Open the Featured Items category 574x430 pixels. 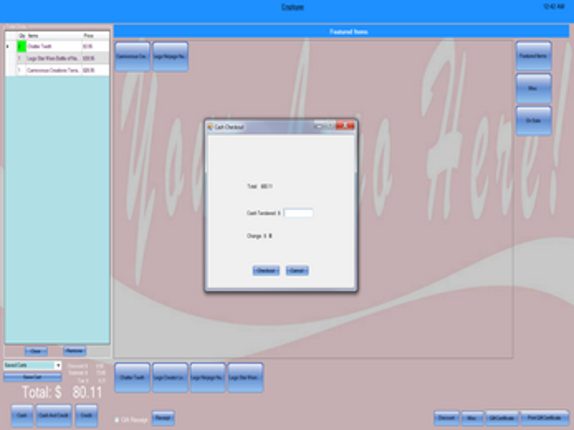click(533, 56)
